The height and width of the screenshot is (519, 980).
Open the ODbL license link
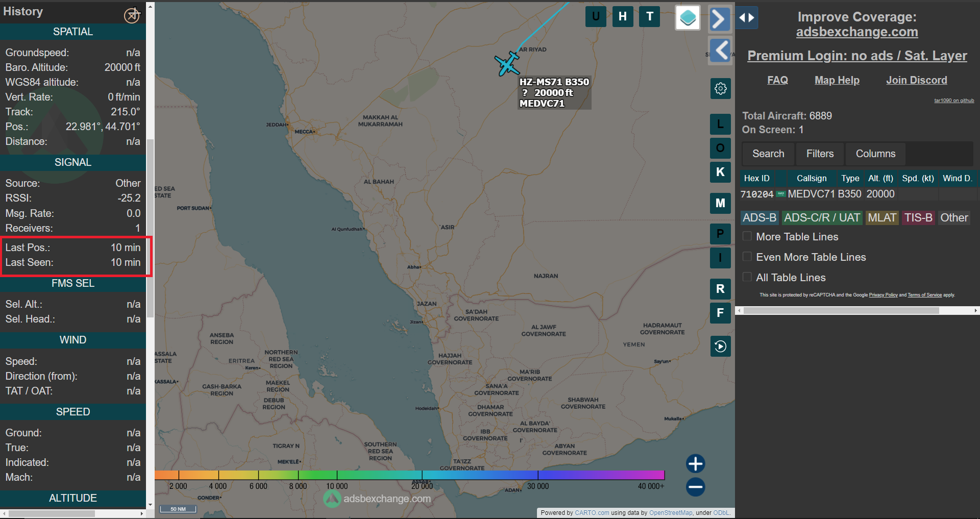(721, 513)
